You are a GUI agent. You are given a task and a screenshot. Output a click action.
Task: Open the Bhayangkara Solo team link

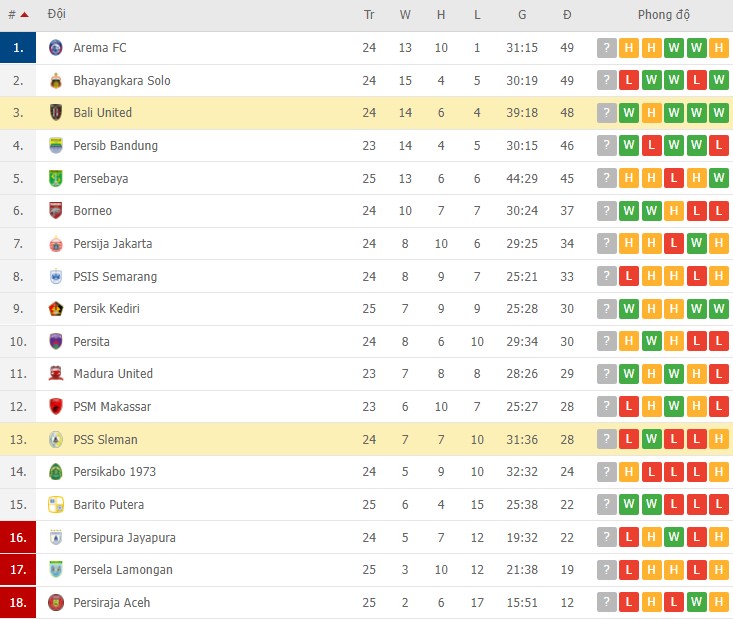(x=122, y=81)
